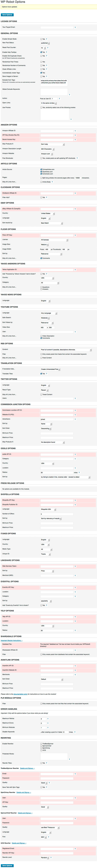The image size is (97, 868).
Task: Open help icon for oodle API ID
Action: pyautogui.click(x=75, y=455)
